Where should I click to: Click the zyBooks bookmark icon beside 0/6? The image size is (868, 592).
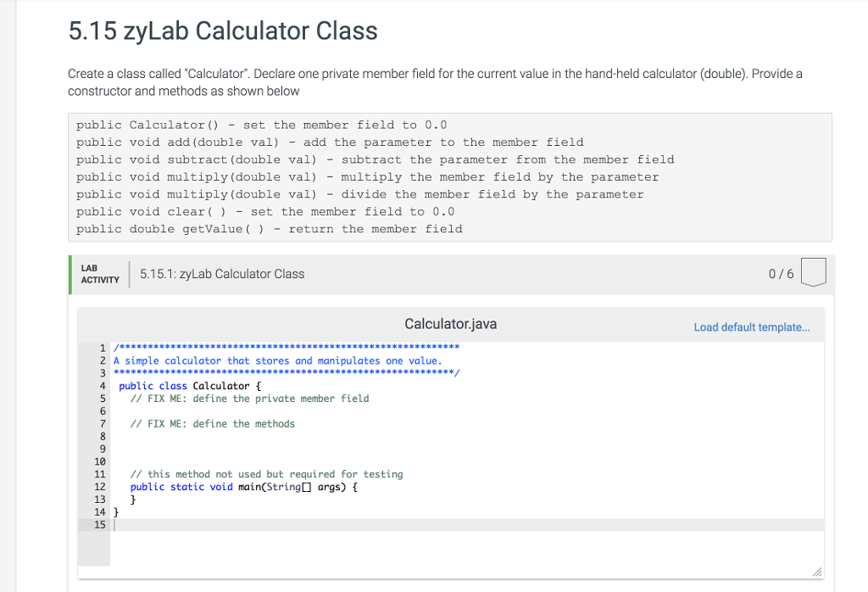(812, 270)
